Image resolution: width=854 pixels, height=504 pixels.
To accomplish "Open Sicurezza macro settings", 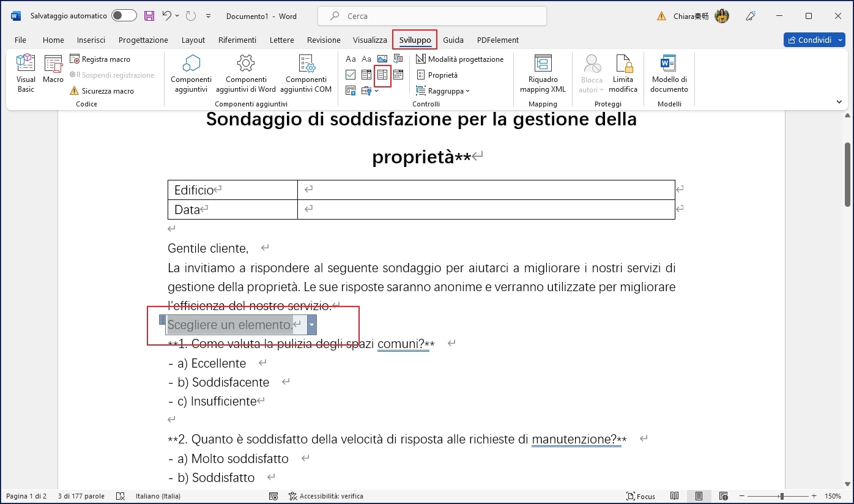I will point(102,91).
